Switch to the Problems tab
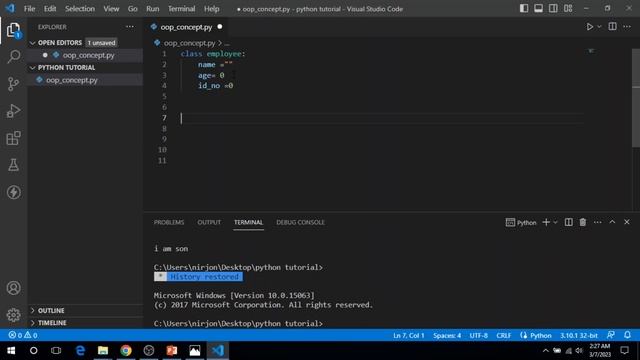This screenshot has height=360, width=640. (169, 222)
